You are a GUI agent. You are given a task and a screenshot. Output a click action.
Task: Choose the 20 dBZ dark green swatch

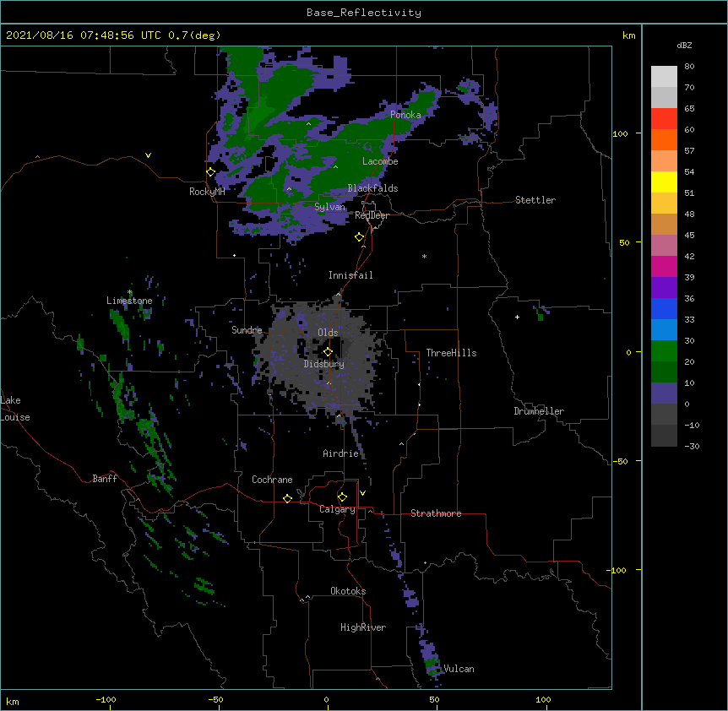[664, 372]
